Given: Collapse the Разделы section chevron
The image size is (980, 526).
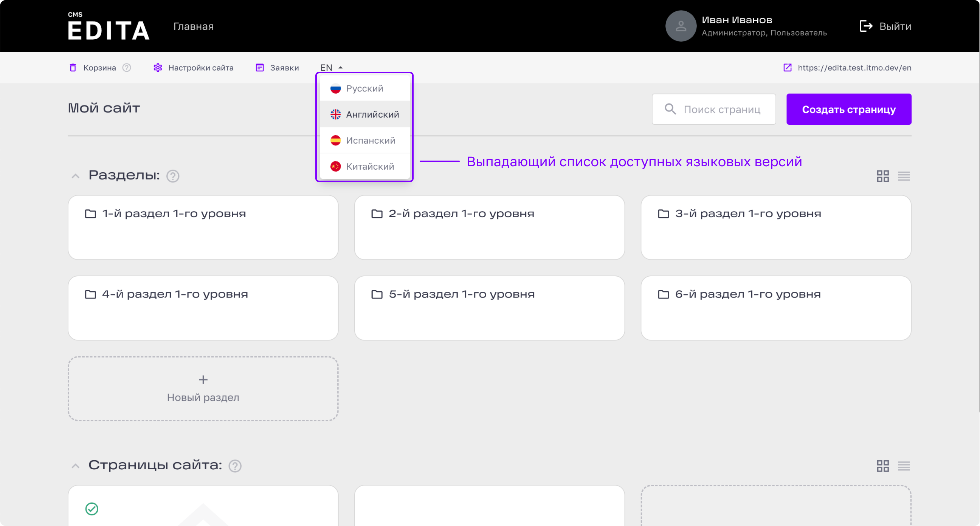Looking at the screenshot, I should click(x=75, y=176).
